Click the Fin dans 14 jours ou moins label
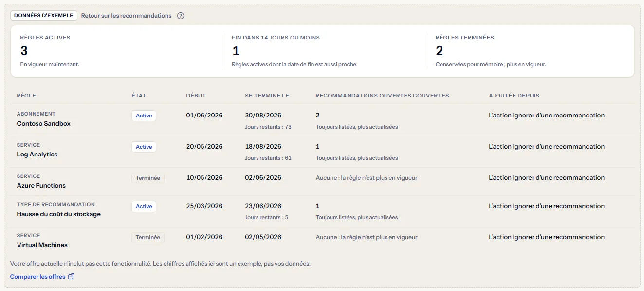This screenshot has height=291, width=644. 276,38
